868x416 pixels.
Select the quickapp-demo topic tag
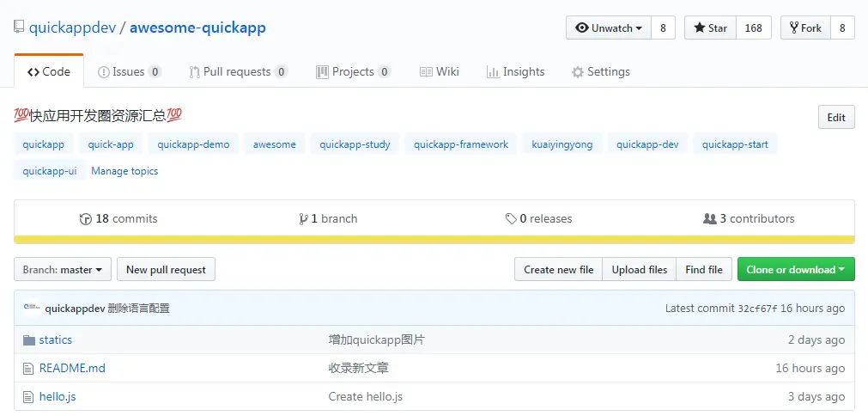193,144
